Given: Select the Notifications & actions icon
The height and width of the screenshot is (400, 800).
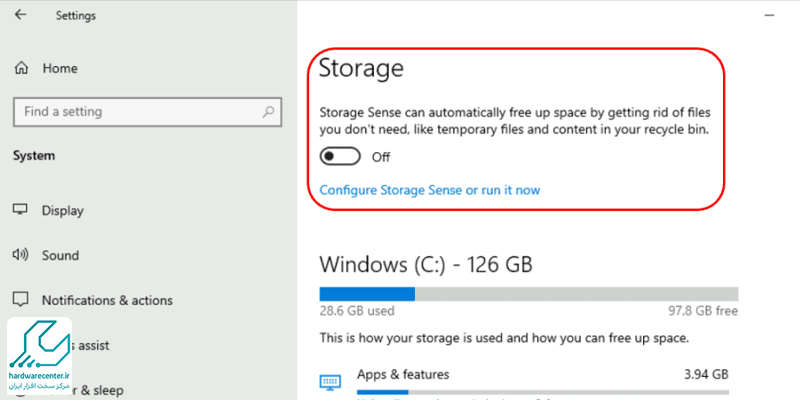Looking at the screenshot, I should point(20,299).
